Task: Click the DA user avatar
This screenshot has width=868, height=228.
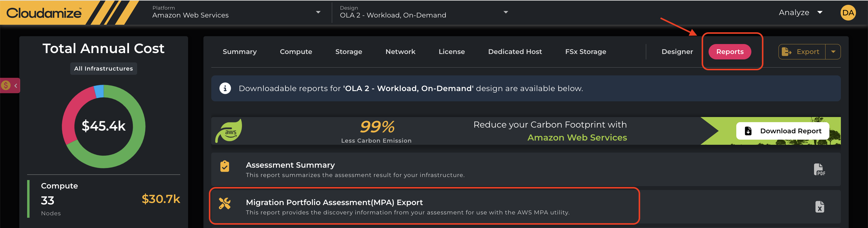Action: (848, 13)
